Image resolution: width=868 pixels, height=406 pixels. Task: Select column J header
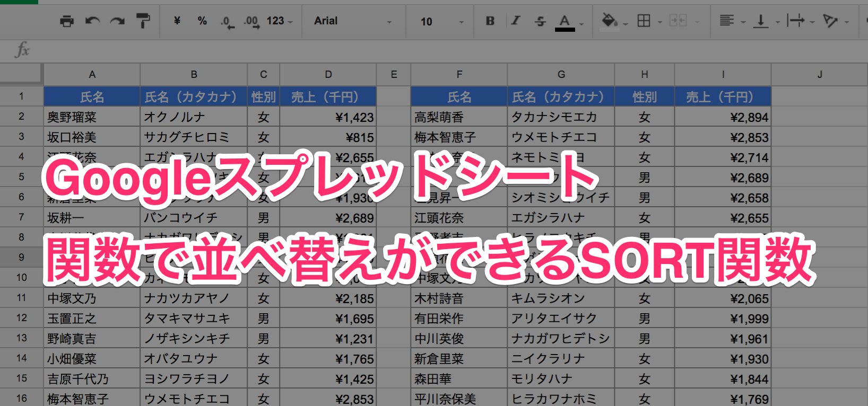pos(820,75)
